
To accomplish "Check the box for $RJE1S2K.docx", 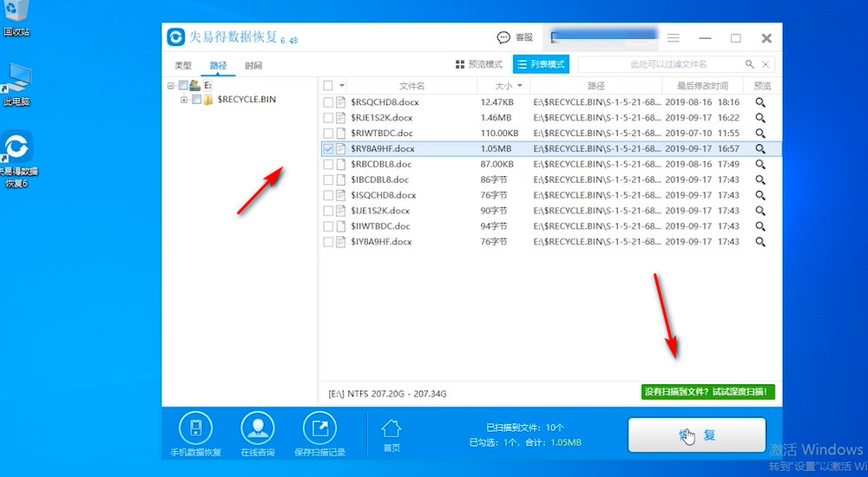I will (x=328, y=118).
